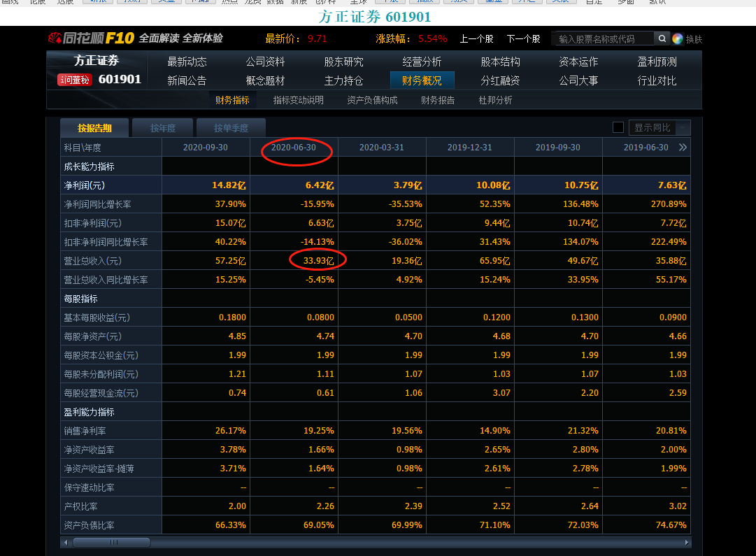Click the 2020-03-31 column header
The image size is (756, 556).
(381, 147)
